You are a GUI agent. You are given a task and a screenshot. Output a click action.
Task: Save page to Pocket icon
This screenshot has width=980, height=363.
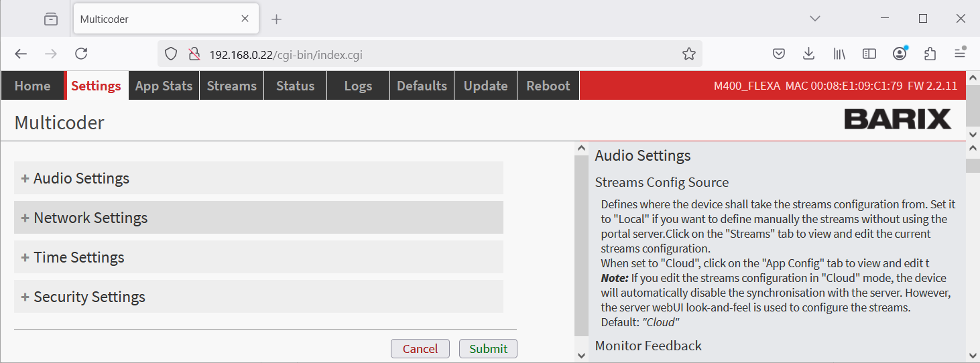779,54
